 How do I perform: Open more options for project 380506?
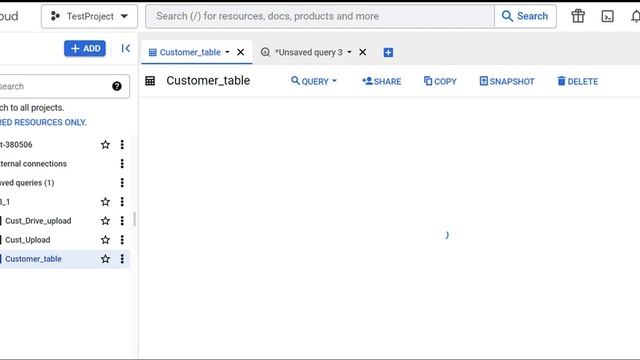pyautogui.click(x=122, y=144)
